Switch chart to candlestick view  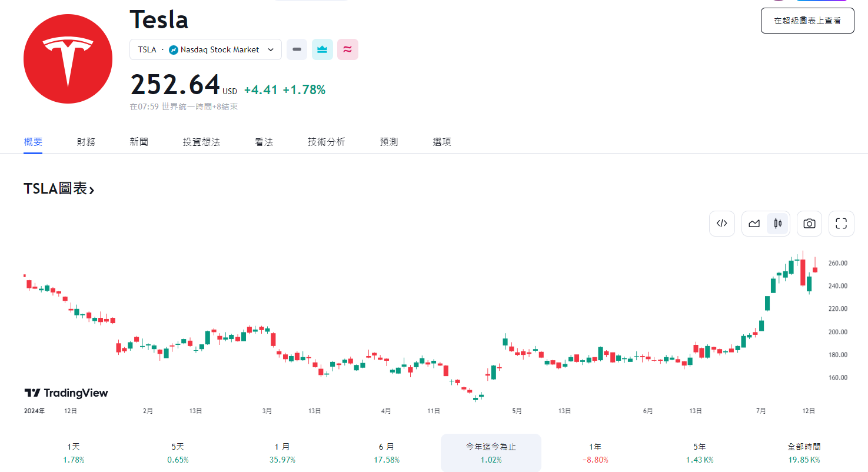777,224
